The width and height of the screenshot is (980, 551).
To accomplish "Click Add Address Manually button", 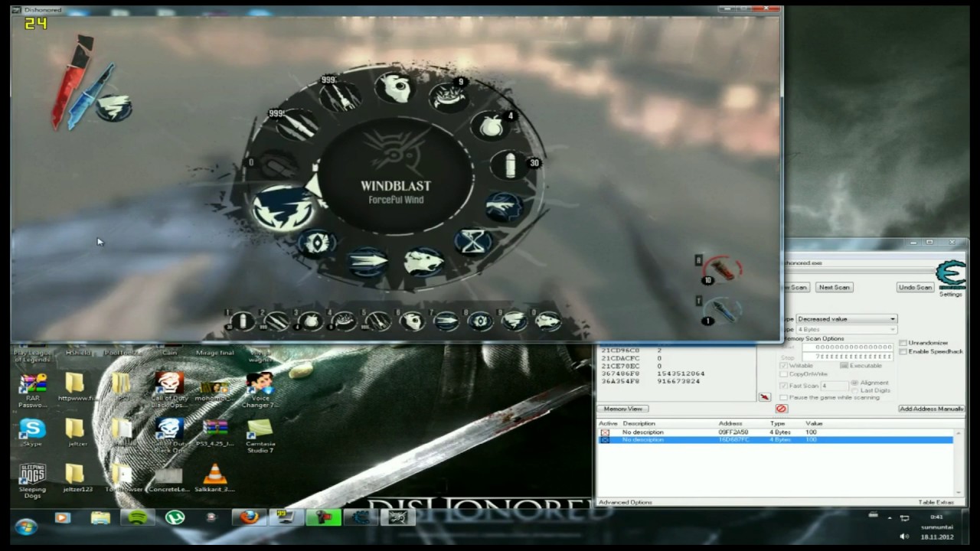I will point(931,409).
